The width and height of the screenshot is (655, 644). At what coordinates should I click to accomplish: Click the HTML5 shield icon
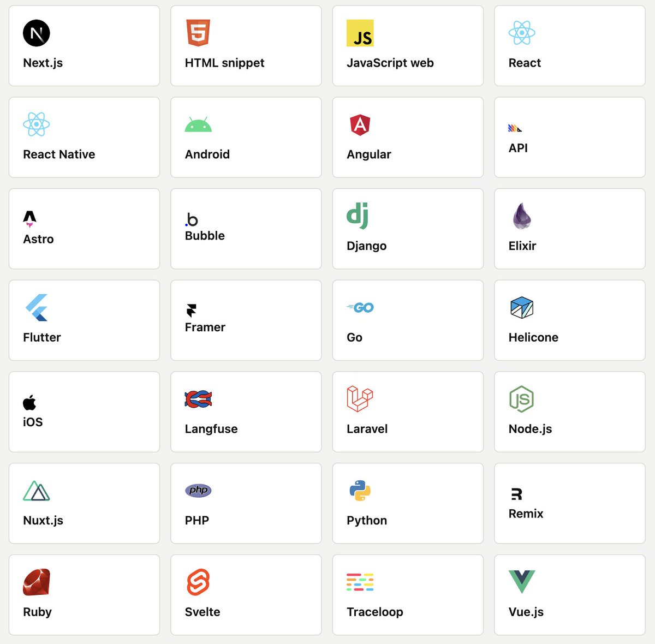(x=198, y=33)
